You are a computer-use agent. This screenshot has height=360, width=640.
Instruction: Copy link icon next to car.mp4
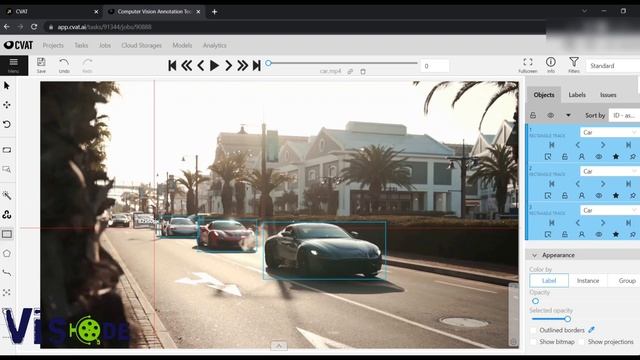click(350, 71)
